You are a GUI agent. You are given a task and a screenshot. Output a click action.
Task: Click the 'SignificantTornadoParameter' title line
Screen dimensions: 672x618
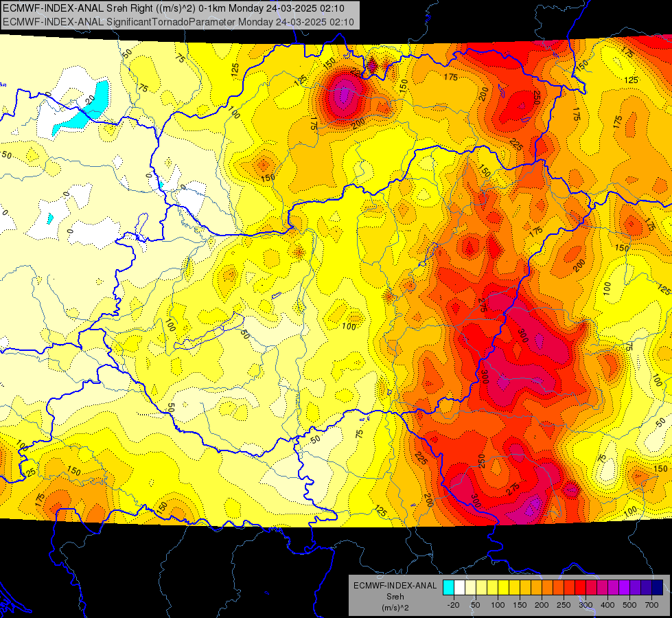click(x=178, y=22)
